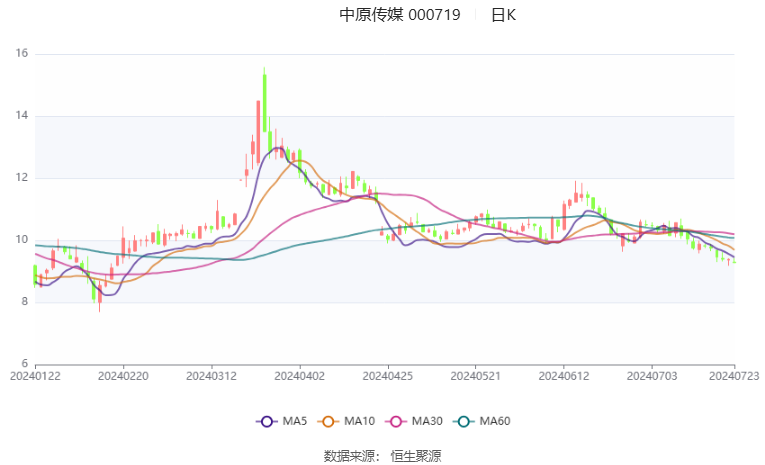Click the 20240122 x-axis date label
This screenshot has width=765, height=465.
(35, 376)
